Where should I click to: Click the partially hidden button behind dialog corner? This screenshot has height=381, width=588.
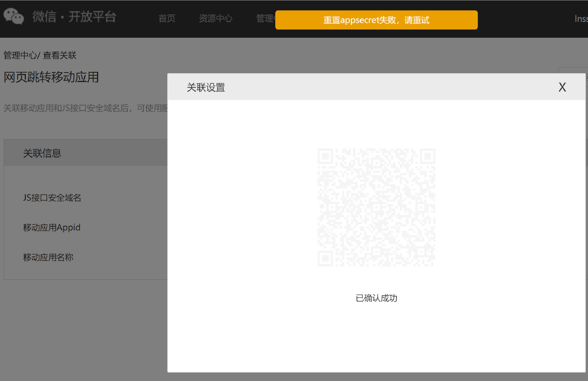(x=573, y=70)
